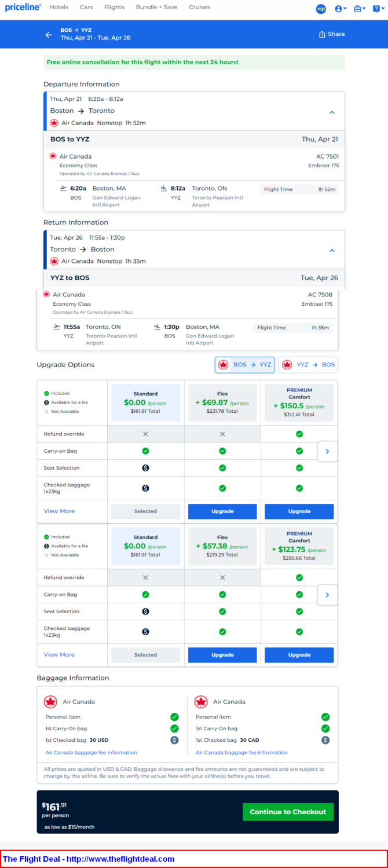Click The Flight Deal footer link
Viewport: 388px width, 868px height.
point(89,859)
